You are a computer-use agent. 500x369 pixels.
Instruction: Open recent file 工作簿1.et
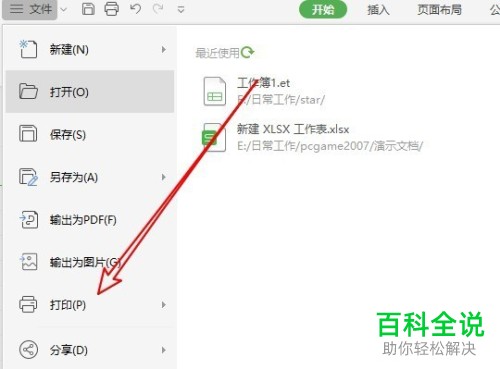263,83
